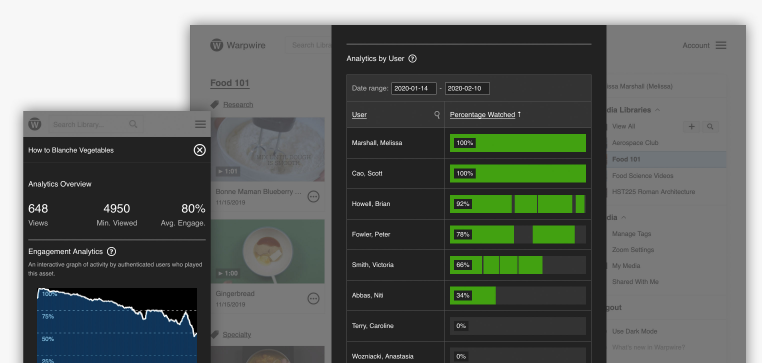Click the user name Terry, Caroline
The width and height of the screenshot is (762, 363).
[372, 326]
